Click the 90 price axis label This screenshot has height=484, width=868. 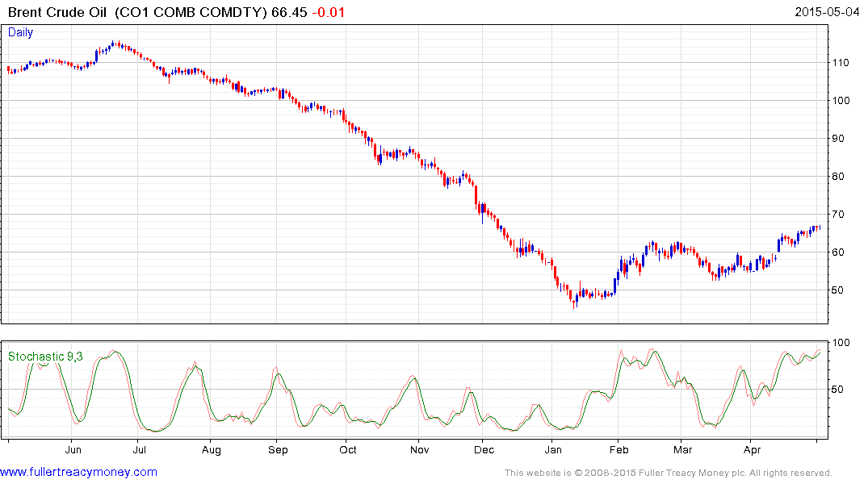click(838, 138)
